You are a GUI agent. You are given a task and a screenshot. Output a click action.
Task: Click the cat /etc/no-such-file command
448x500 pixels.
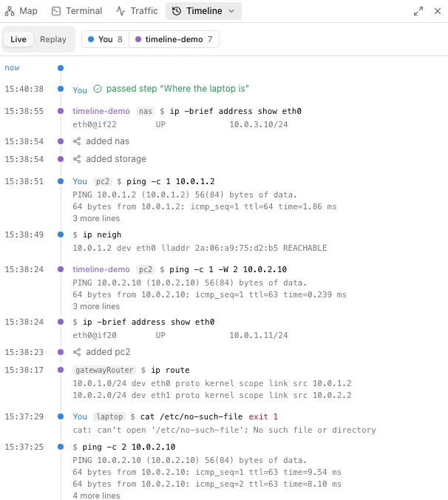[x=191, y=416]
